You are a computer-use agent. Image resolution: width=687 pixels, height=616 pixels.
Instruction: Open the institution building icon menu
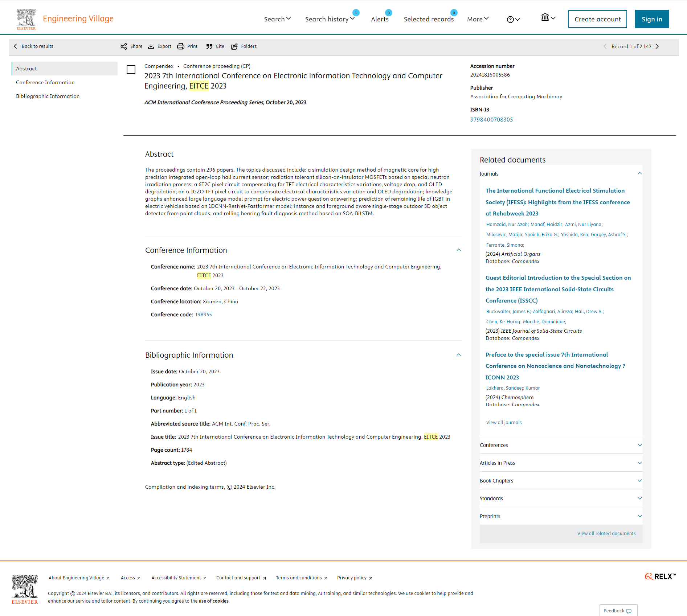click(x=548, y=17)
